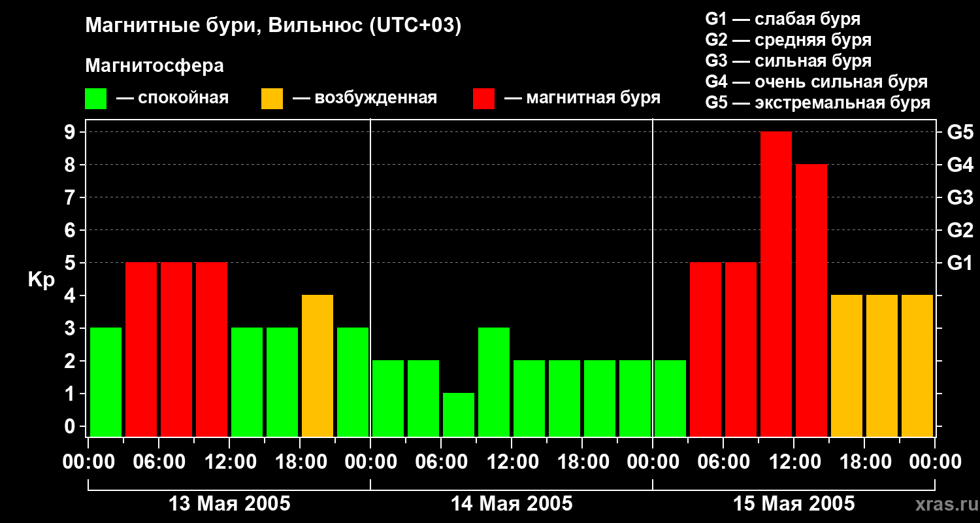Click the orange 'возбужденная' legend swatch
This screenshot has height=523, width=980.
coord(272,99)
